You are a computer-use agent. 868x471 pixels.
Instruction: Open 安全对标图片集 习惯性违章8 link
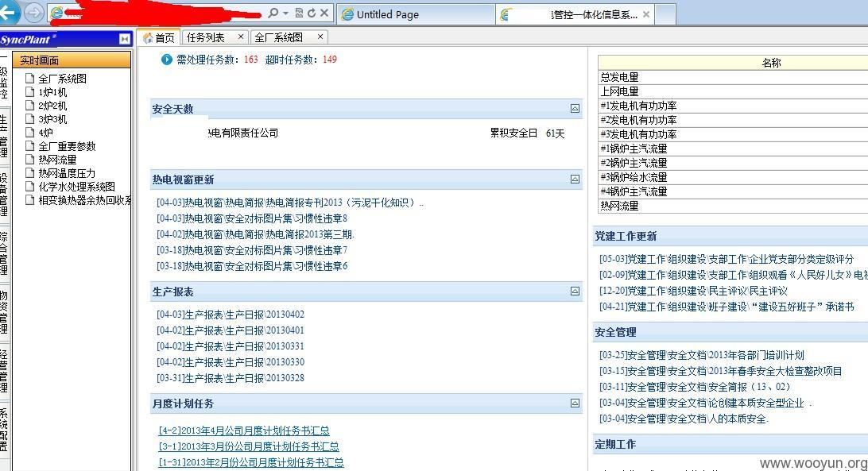click(x=252, y=218)
